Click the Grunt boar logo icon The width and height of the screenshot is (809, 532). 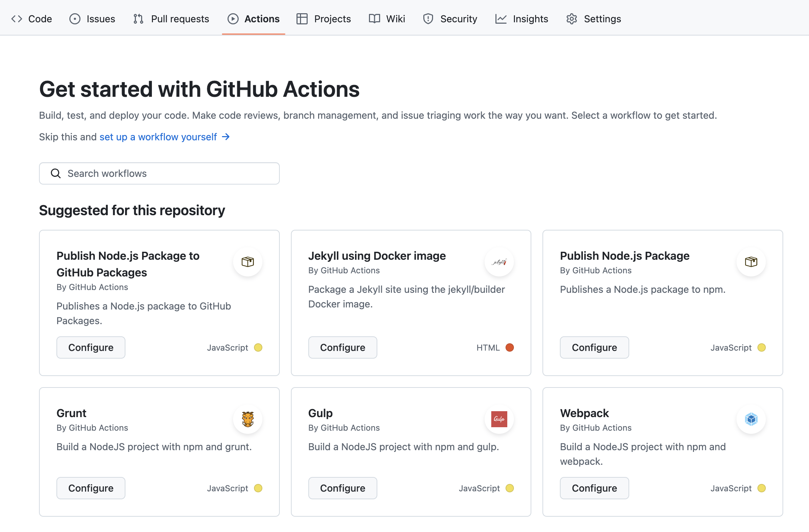click(248, 419)
